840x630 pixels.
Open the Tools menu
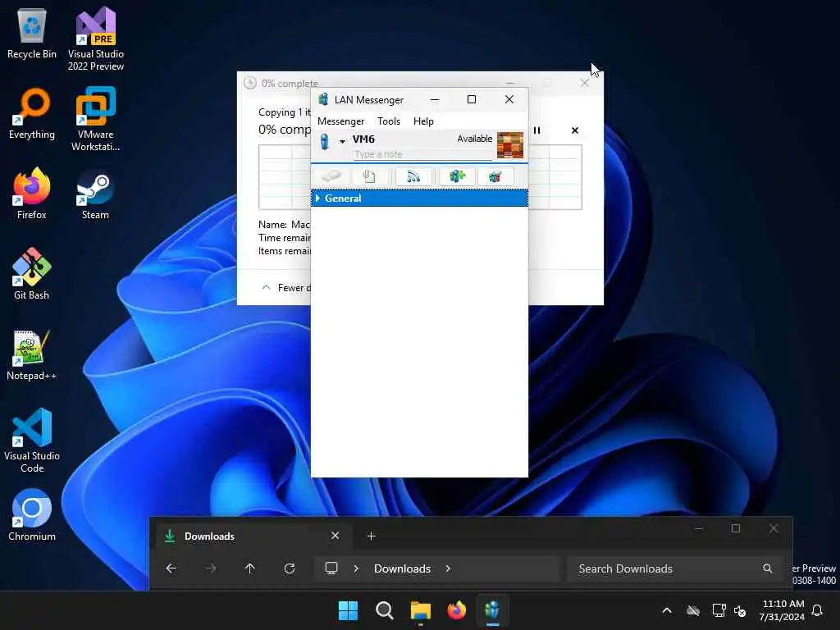[x=389, y=121]
